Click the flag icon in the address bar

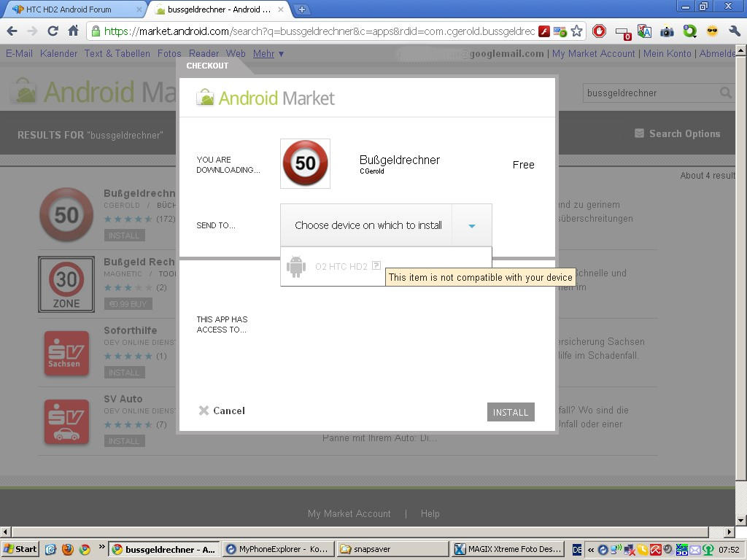560,32
